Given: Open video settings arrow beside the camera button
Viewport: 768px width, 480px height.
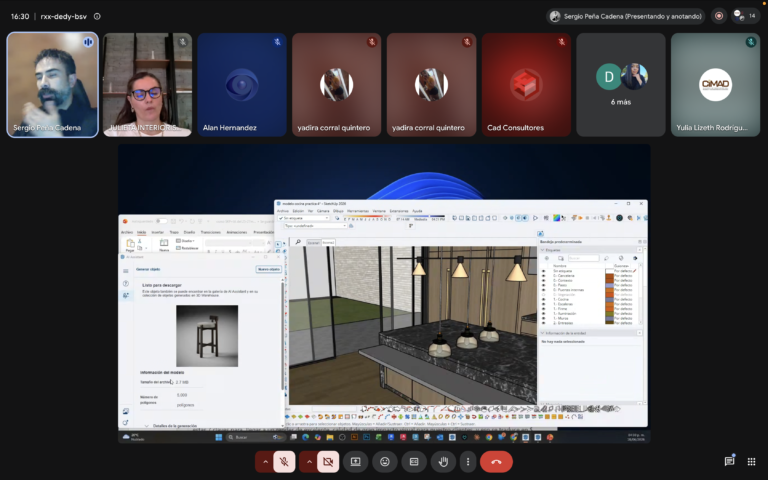Looking at the screenshot, I should [x=309, y=462].
